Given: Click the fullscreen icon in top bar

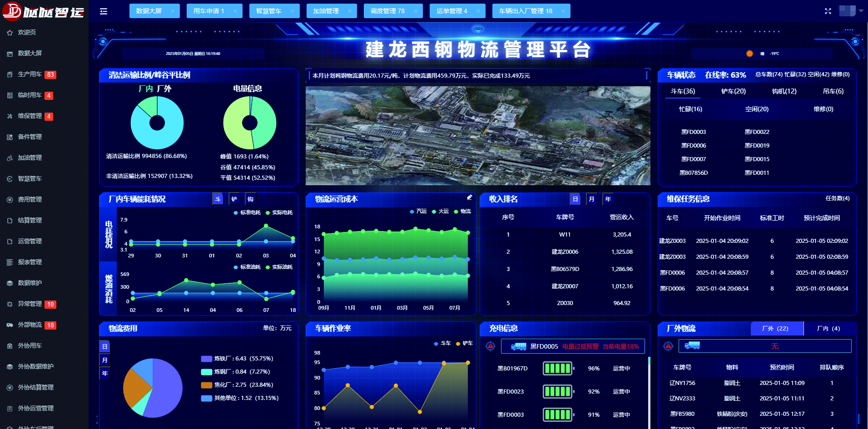Looking at the screenshot, I should pos(828,11).
